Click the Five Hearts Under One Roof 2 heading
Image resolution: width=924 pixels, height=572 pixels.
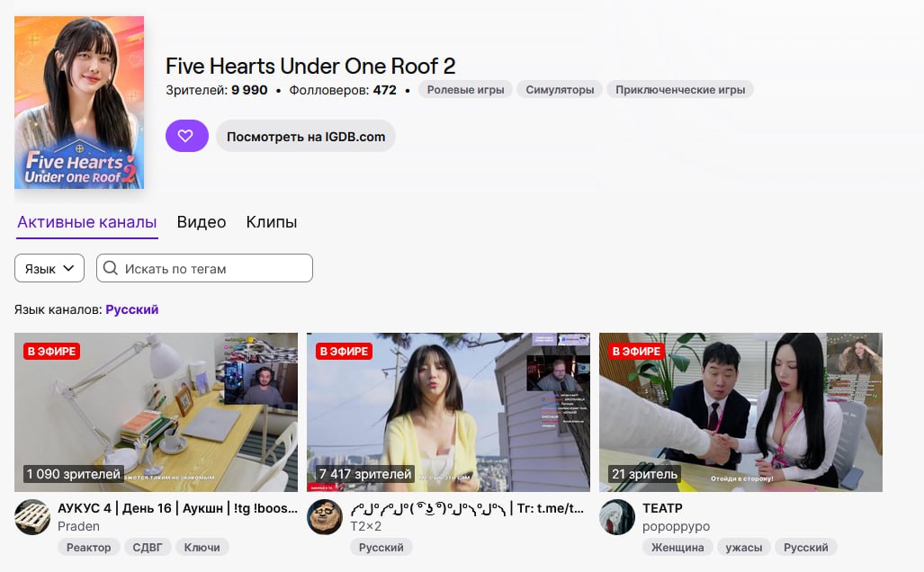pos(310,66)
